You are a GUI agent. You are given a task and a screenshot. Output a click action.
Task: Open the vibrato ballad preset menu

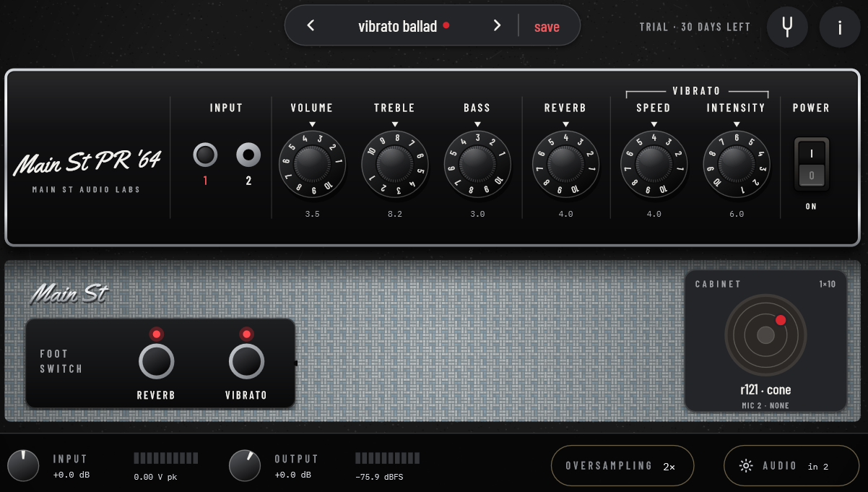(404, 27)
